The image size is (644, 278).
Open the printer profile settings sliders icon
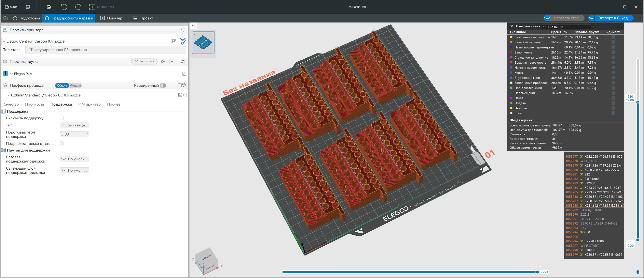point(182,30)
